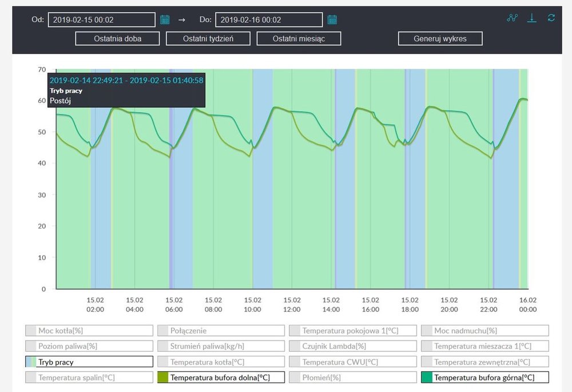Click the Od start date field
The image size is (572, 392).
pos(101,20)
